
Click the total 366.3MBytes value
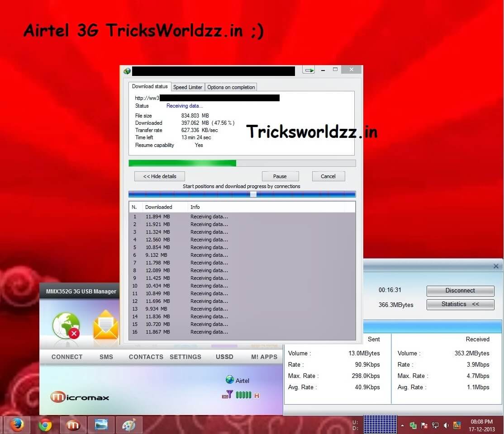pos(396,305)
